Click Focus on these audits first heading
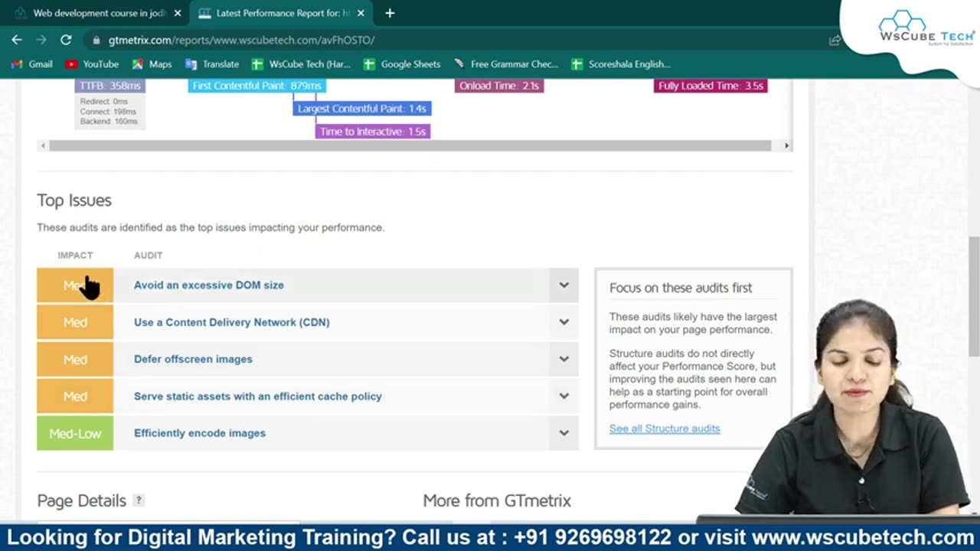This screenshot has width=980, height=551. tap(681, 288)
